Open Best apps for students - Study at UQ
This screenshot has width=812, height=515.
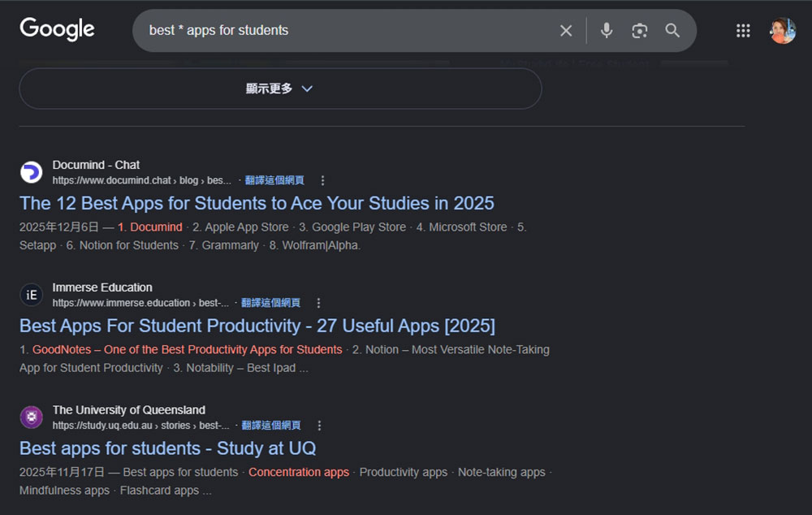pyautogui.click(x=168, y=448)
